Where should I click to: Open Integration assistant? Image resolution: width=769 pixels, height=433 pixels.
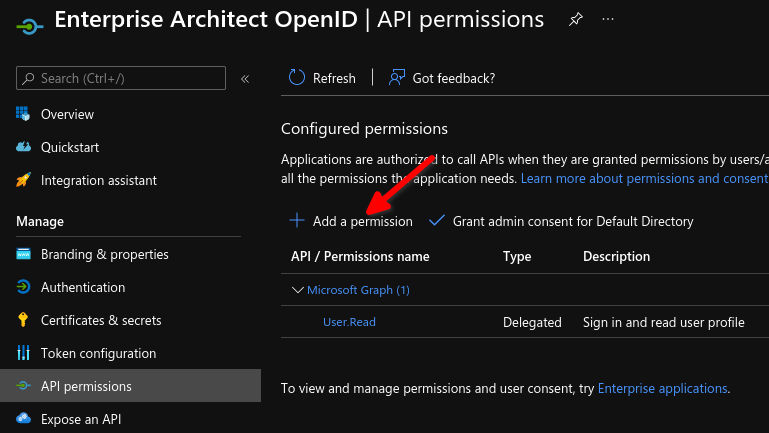point(99,180)
